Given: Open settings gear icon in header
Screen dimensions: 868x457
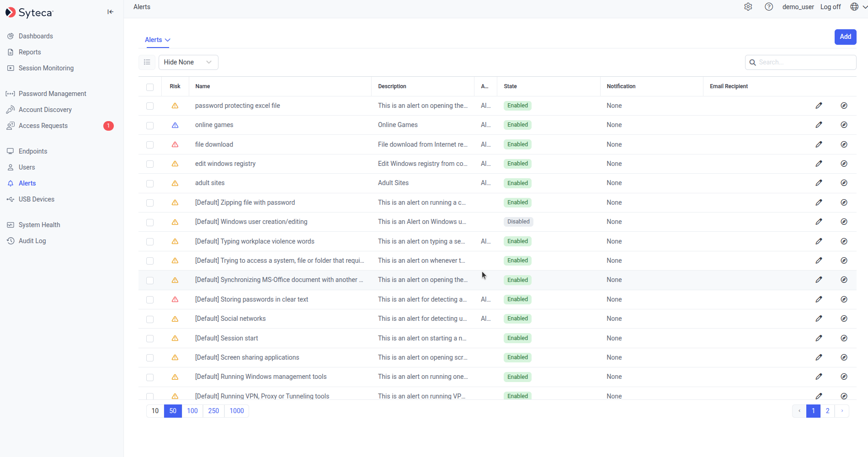Looking at the screenshot, I should tap(748, 7).
